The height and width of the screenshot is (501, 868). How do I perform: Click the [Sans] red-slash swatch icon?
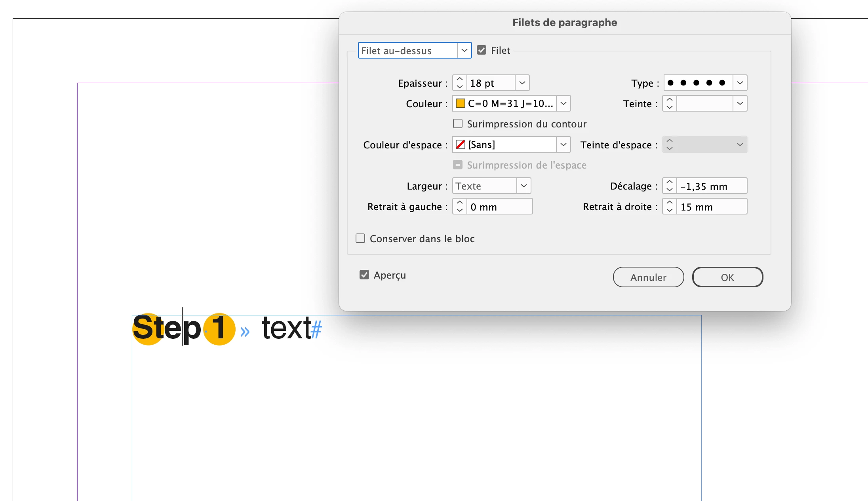click(460, 145)
